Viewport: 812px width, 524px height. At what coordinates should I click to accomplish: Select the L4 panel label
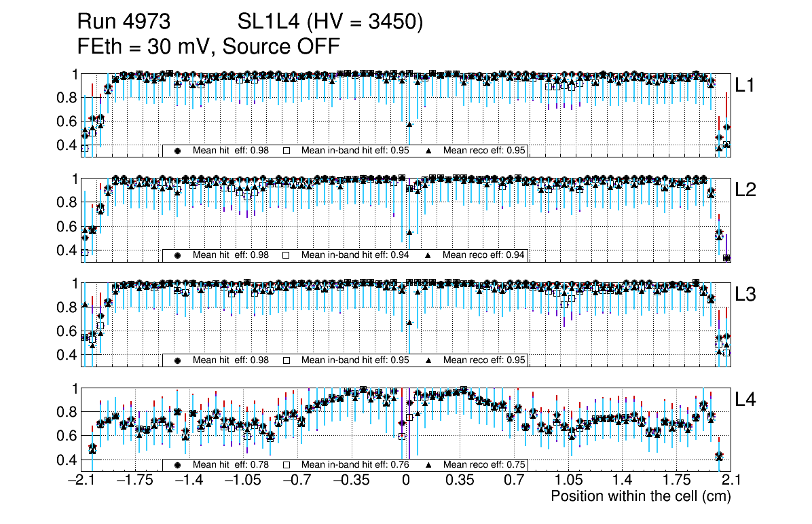(745, 400)
